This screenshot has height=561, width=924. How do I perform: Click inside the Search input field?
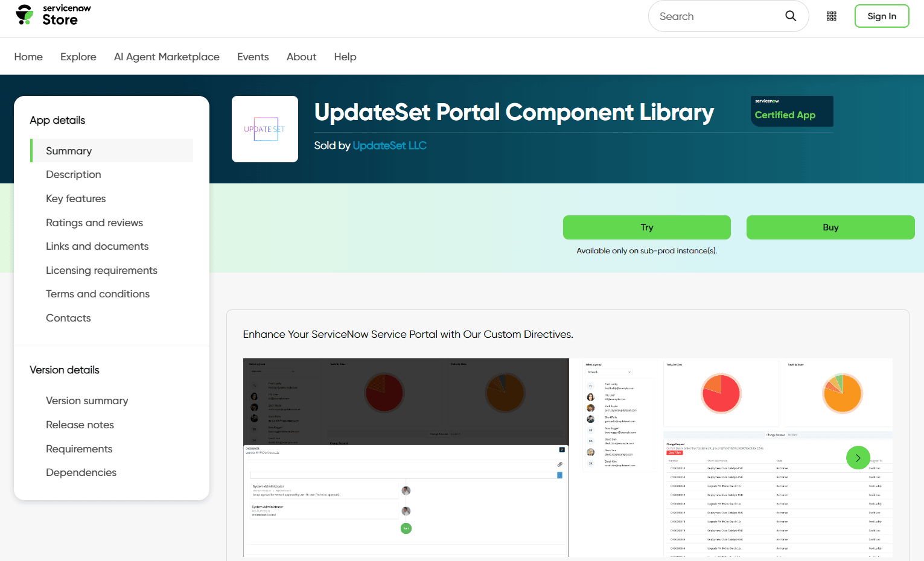(x=712, y=16)
